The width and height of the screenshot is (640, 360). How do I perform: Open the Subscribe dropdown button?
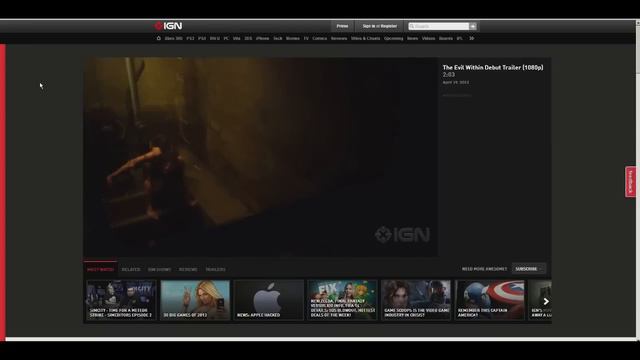pos(529,269)
